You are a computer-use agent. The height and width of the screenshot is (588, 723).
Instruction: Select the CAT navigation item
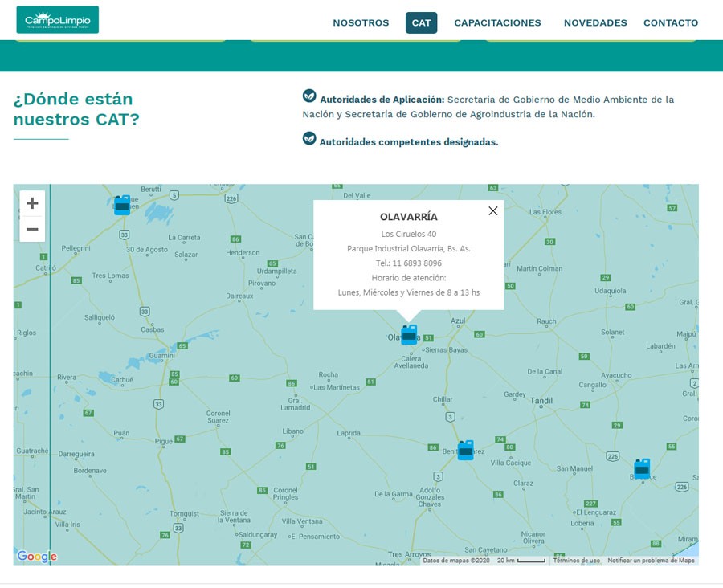coord(421,22)
